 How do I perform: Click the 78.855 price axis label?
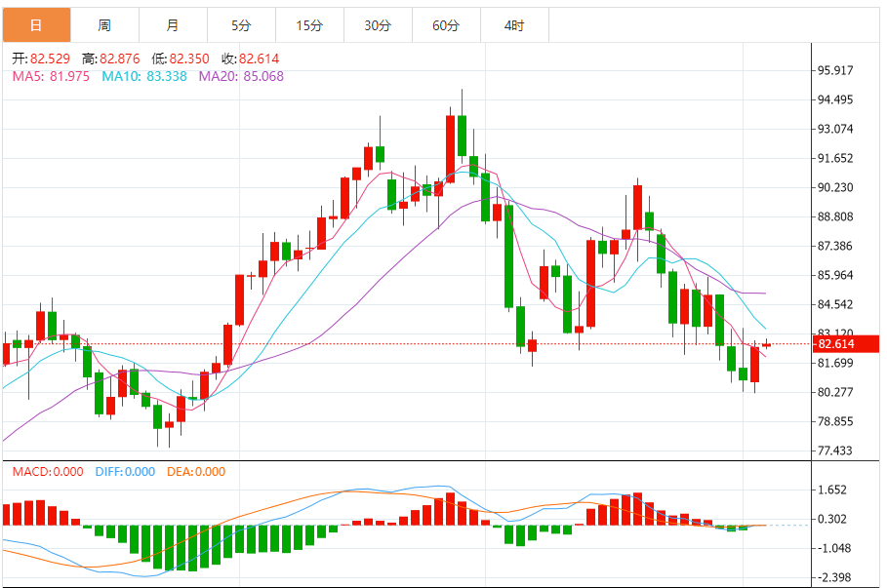(x=835, y=421)
